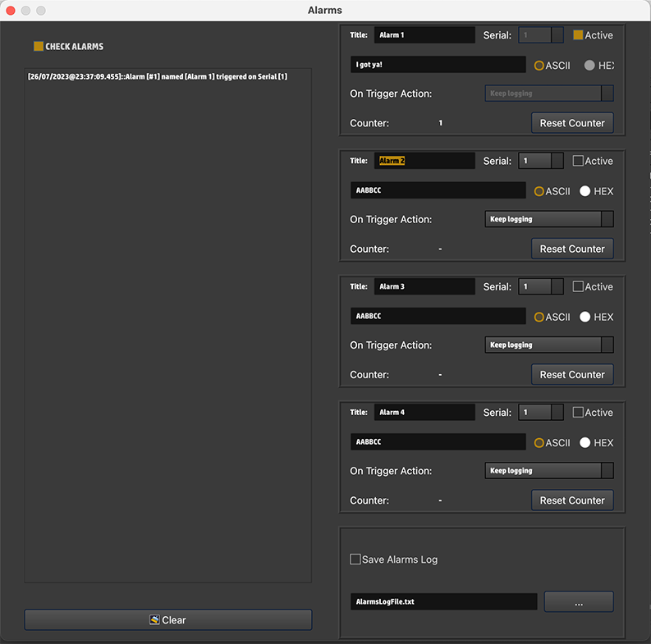This screenshot has width=651, height=644.
Task: Click the Clear button with broom icon
Action: 167,620
